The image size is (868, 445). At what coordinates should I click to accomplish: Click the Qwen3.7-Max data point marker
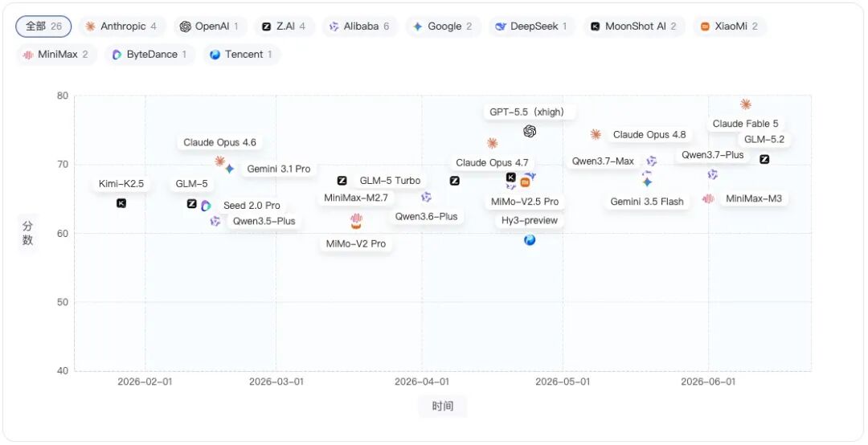point(652,161)
